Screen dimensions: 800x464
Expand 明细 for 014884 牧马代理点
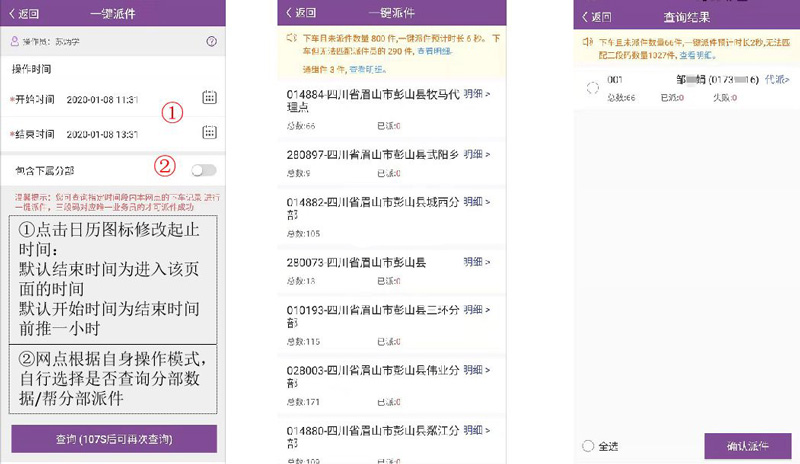(477, 93)
